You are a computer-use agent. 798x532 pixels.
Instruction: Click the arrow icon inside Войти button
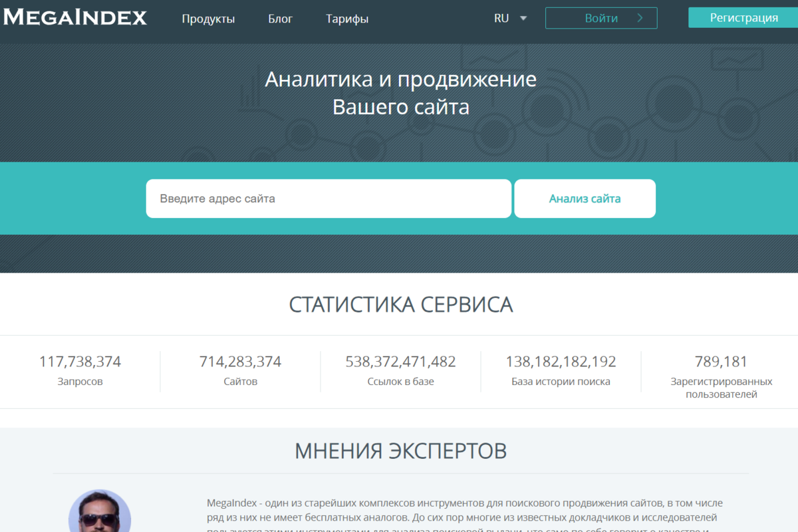[x=642, y=18]
